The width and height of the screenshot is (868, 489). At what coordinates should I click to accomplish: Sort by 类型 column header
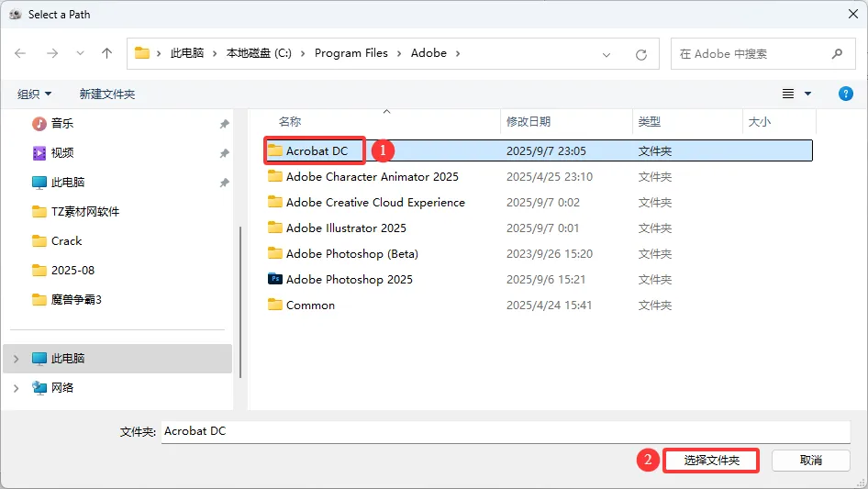[x=650, y=121]
